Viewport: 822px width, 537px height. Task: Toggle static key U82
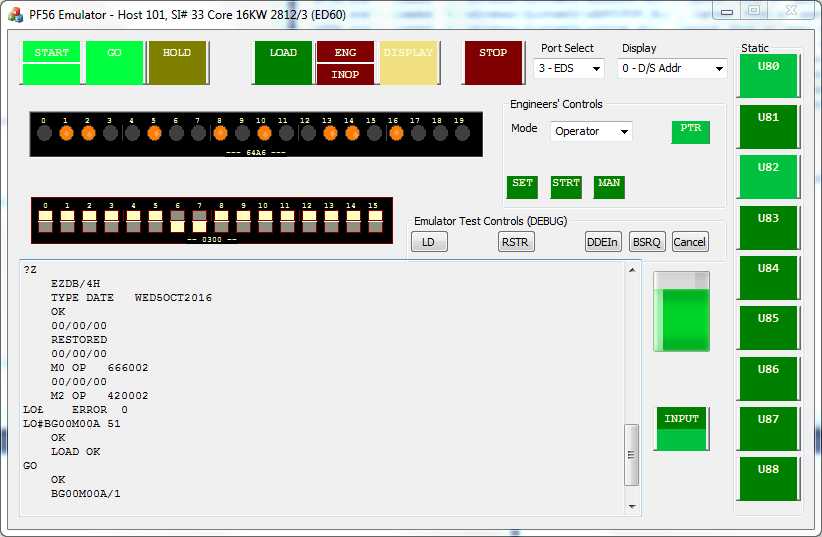click(768, 176)
